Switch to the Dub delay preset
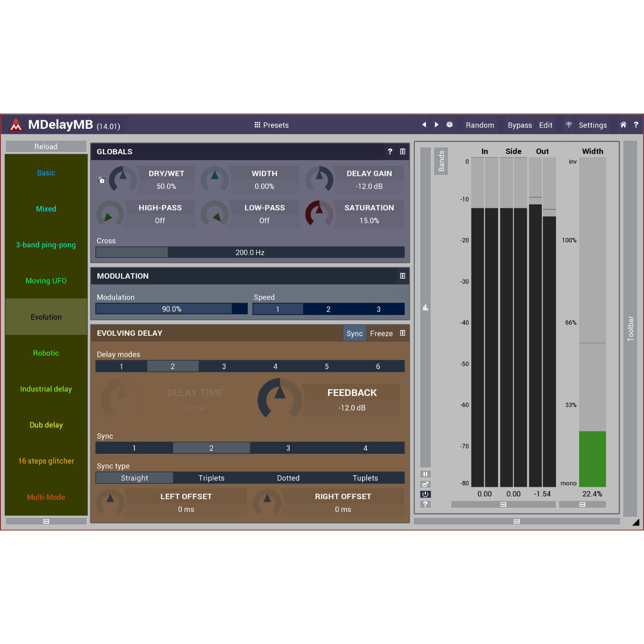This screenshot has width=644, height=644. (x=46, y=425)
